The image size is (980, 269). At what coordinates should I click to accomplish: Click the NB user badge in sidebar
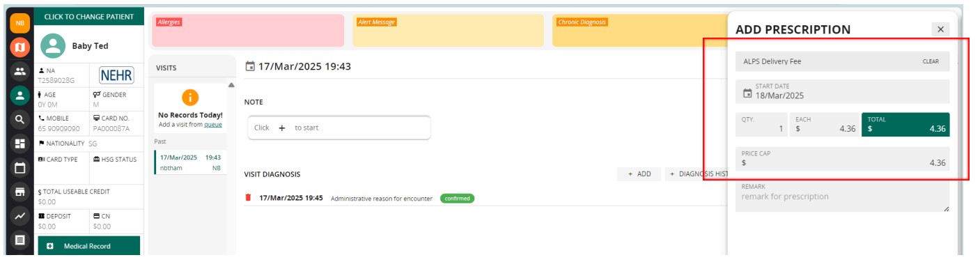click(20, 23)
